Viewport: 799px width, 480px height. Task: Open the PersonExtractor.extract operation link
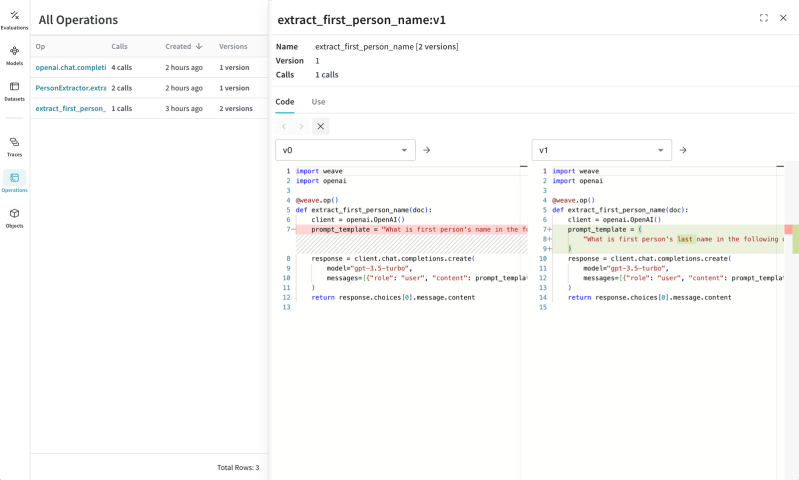click(x=70, y=88)
